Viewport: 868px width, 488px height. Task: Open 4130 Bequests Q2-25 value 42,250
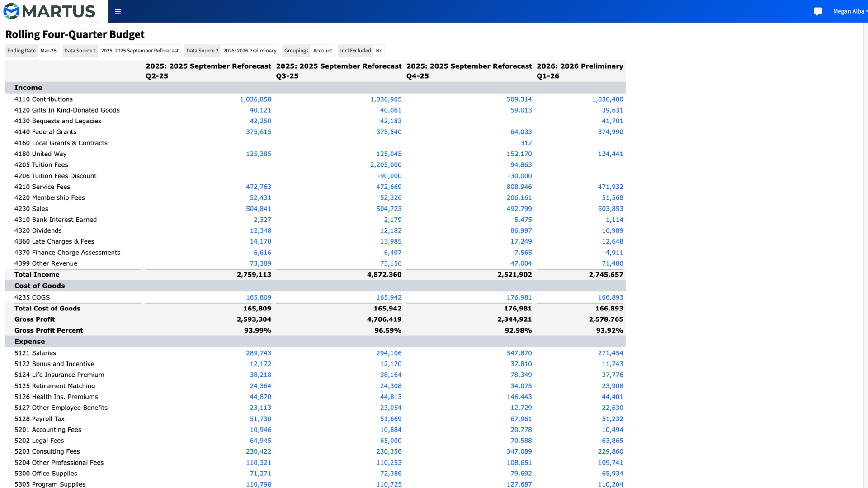point(260,121)
